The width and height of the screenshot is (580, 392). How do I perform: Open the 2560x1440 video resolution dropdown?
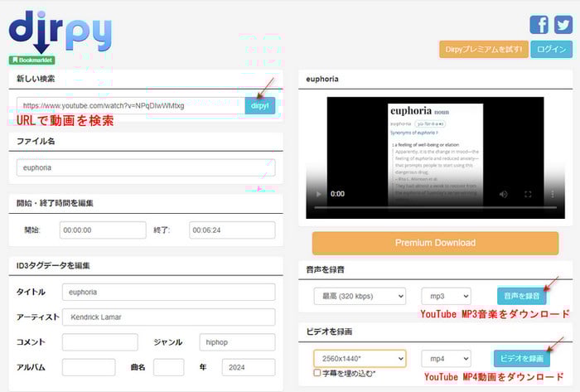click(x=360, y=358)
